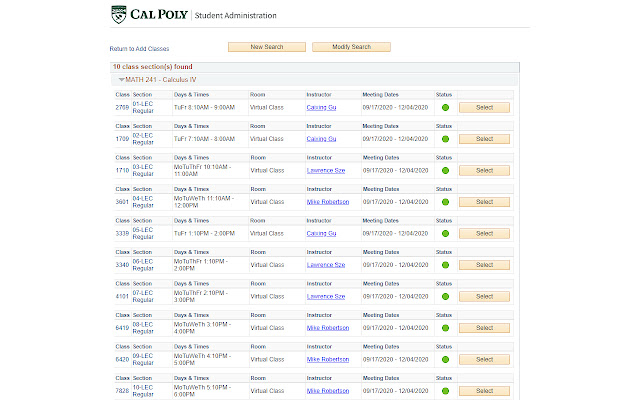640x400 pixels.
Task: Click green open status icon for class 1709
Action: (445, 139)
